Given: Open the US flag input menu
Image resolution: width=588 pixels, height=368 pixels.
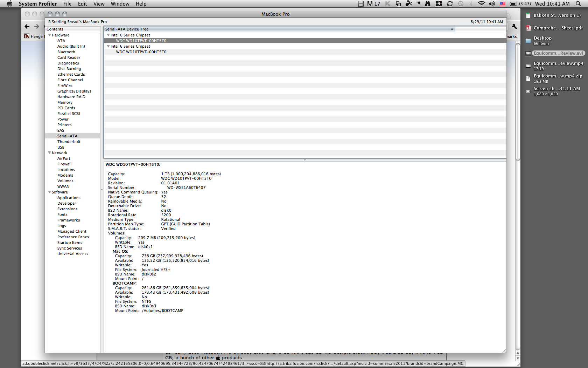Looking at the screenshot, I should [503, 4].
